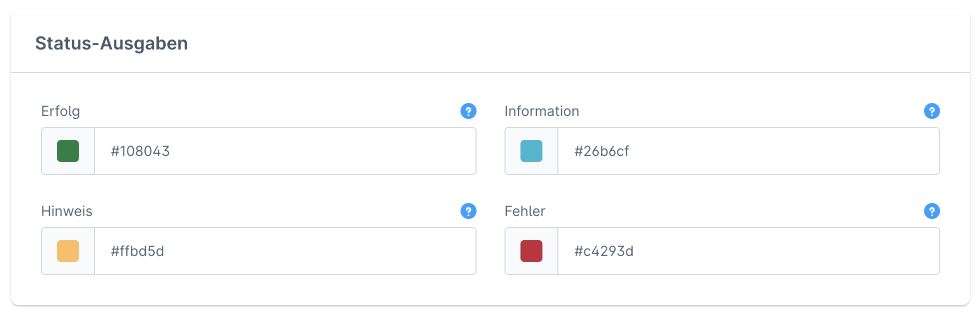Open help for the Fehler color
Screen dimensions: 980x317
click(932, 211)
